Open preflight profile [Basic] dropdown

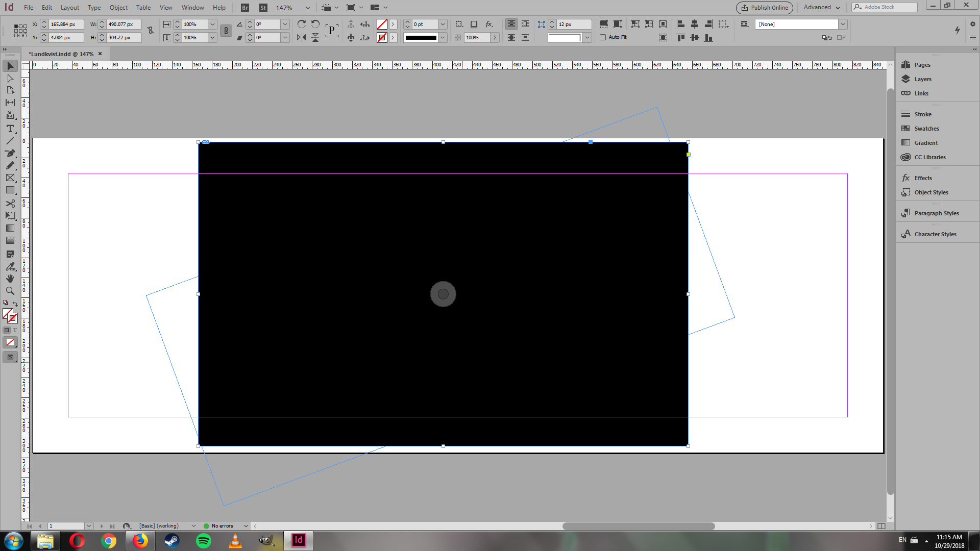tap(193, 526)
